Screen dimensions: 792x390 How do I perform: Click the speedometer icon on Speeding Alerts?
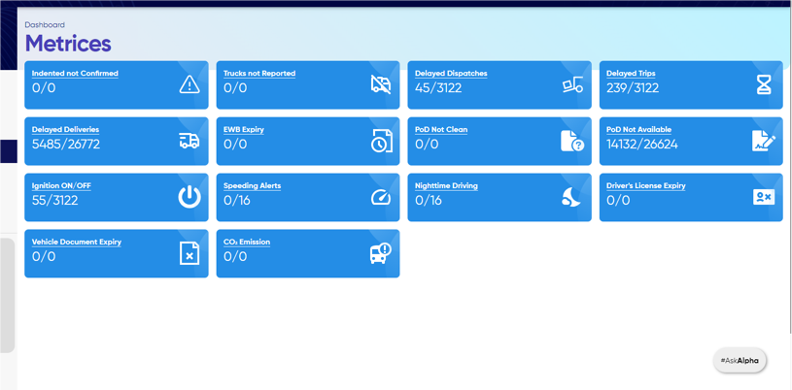[381, 197]
